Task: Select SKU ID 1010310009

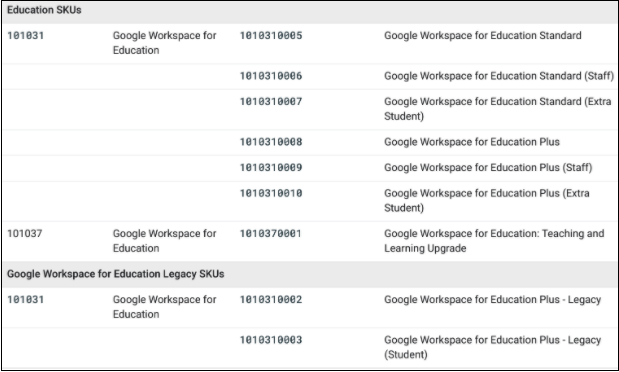Action: coord(271,167)
